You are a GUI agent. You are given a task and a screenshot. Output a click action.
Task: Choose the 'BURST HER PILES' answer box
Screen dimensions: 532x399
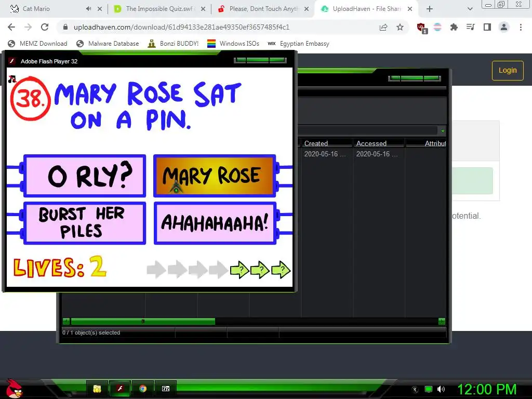(85, 223)
